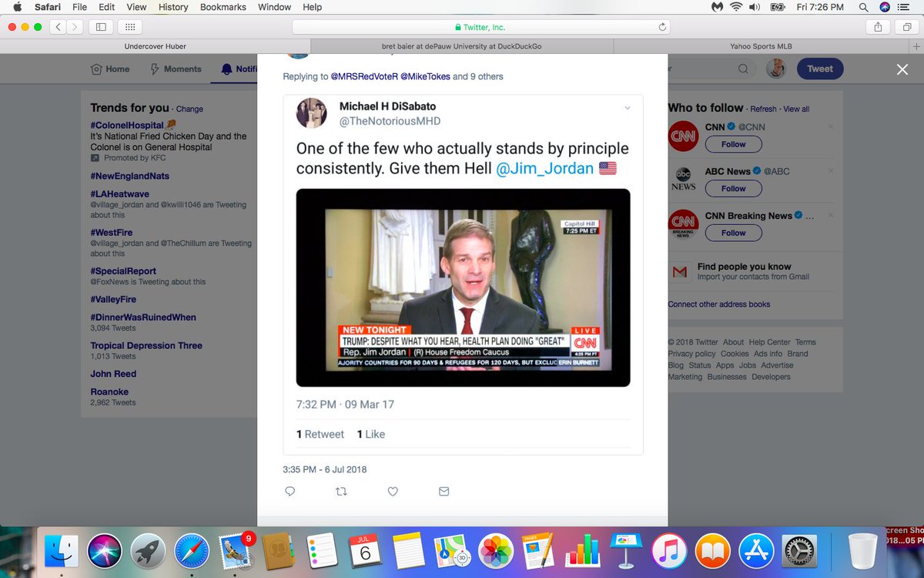Open Spotlight search in menu bar
Image resolution: width=924 pixels, height=578 pixels.
pos(865,7)
